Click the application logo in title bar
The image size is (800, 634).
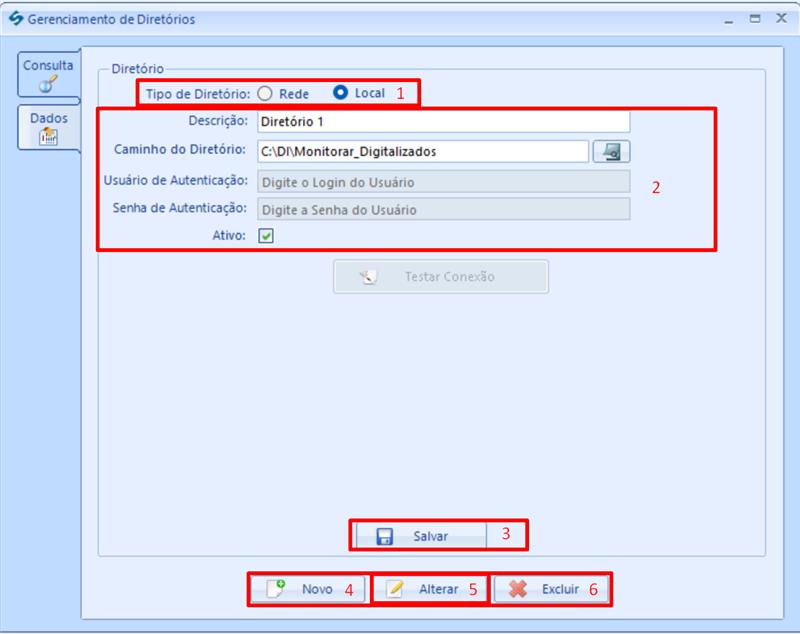pyautogui.click(x=13, y=19)
